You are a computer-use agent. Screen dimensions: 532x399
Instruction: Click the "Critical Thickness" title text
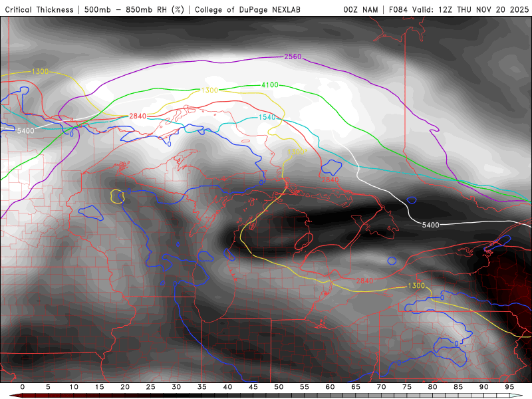point(39,10)
